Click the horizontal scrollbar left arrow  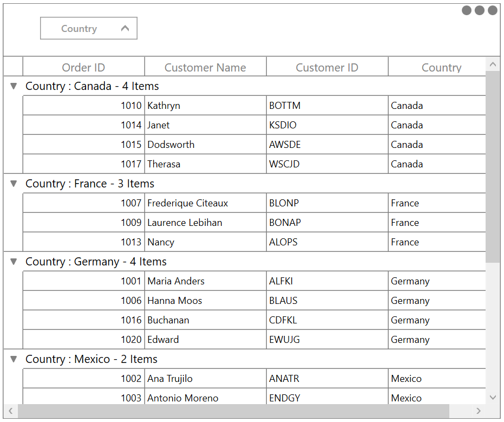(x=11, y=411)
